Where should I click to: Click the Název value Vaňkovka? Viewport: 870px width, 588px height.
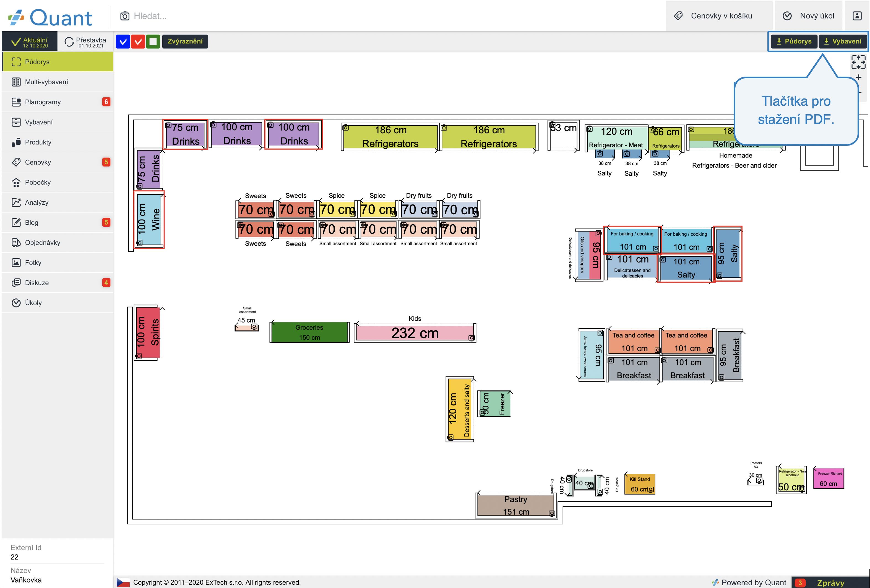(x=26, y=580)
